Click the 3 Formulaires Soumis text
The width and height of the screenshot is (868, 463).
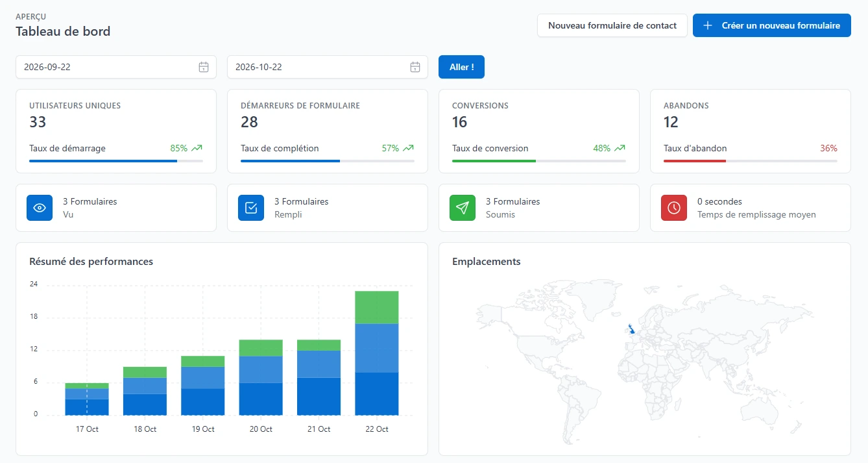[x=513, y=208]
